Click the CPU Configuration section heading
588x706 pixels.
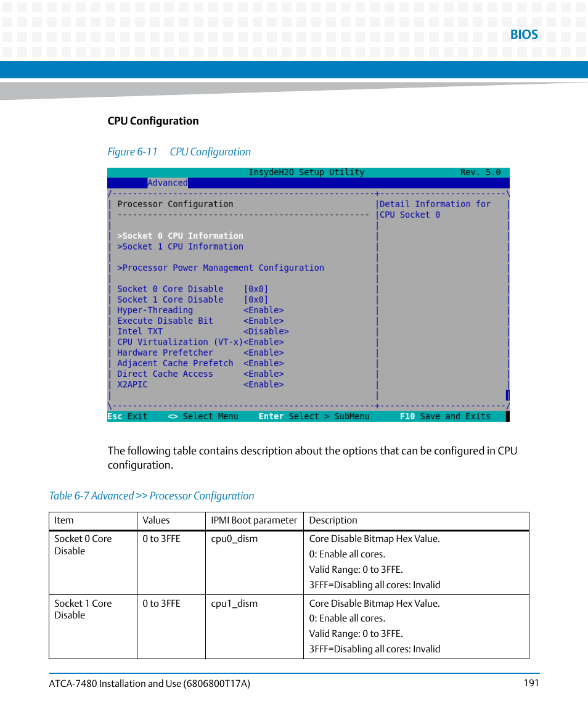[153, 121]
